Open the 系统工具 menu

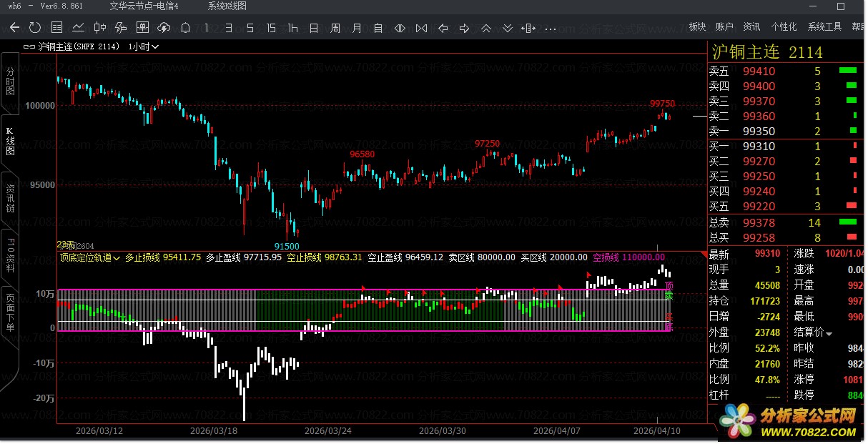(824, 26)
